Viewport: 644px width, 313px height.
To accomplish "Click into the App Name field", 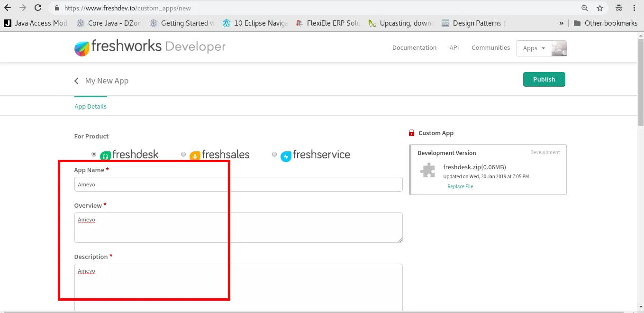I will click(x=238, y=184).
